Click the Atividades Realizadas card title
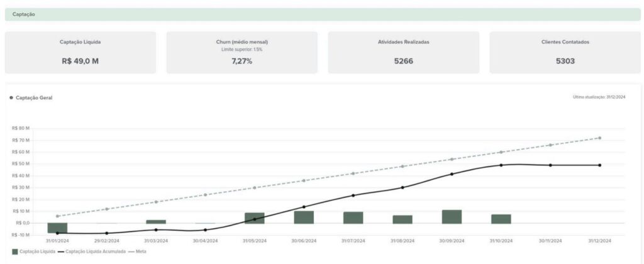The width and height of the screenshot is (644, 264). (x=403, y=42)
